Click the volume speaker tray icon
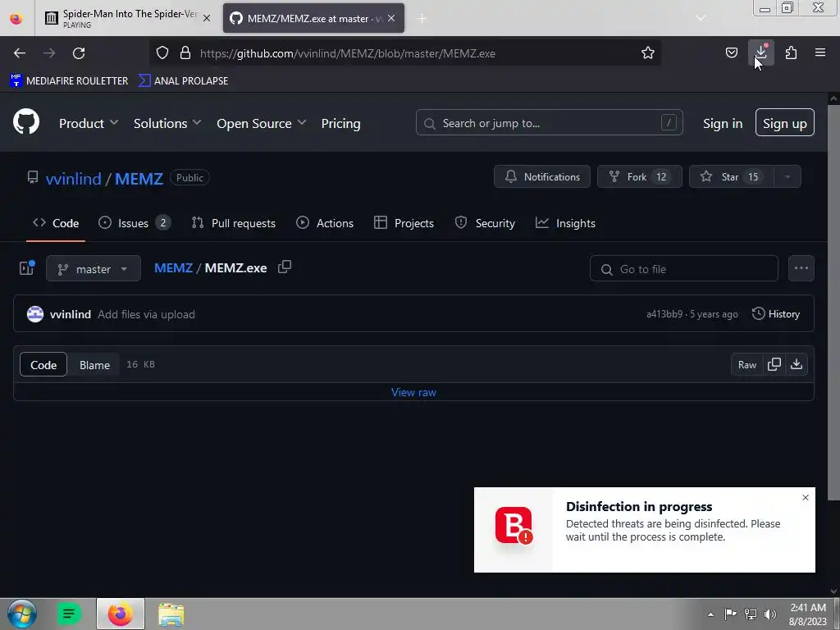The image size is (840, 630). [x=770, y=614]
